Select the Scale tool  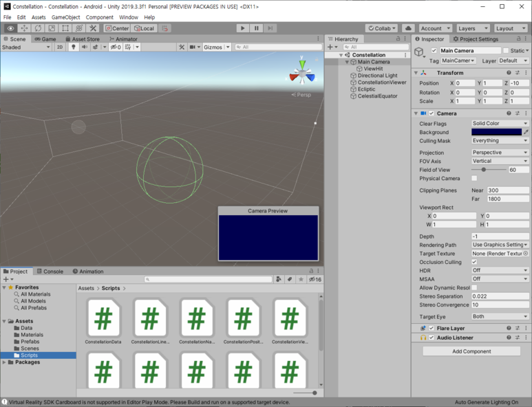(52, 28)
